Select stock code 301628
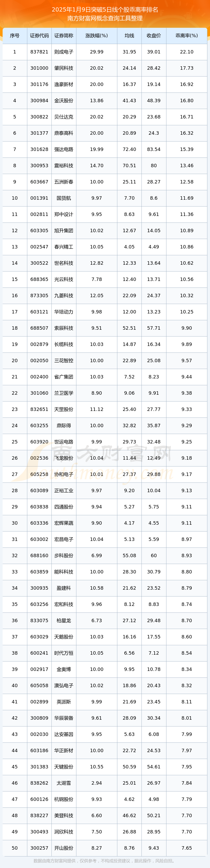 point(39,149)
